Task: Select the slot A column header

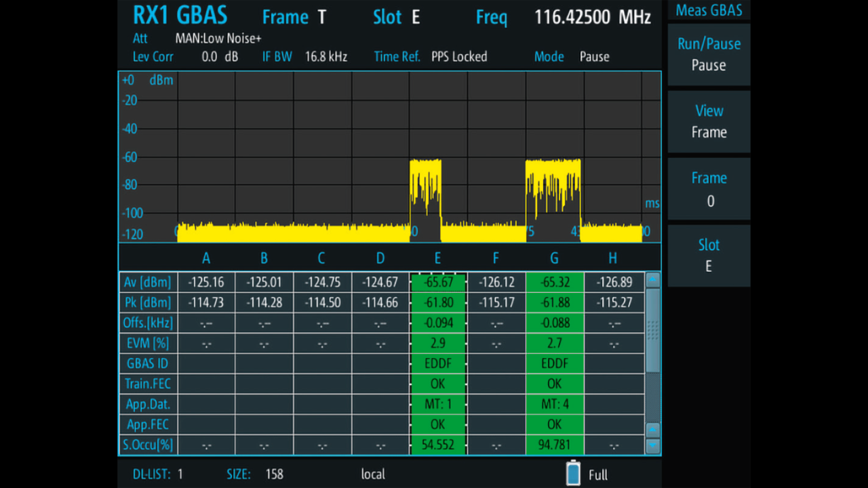Action: (x=206, y=258)
